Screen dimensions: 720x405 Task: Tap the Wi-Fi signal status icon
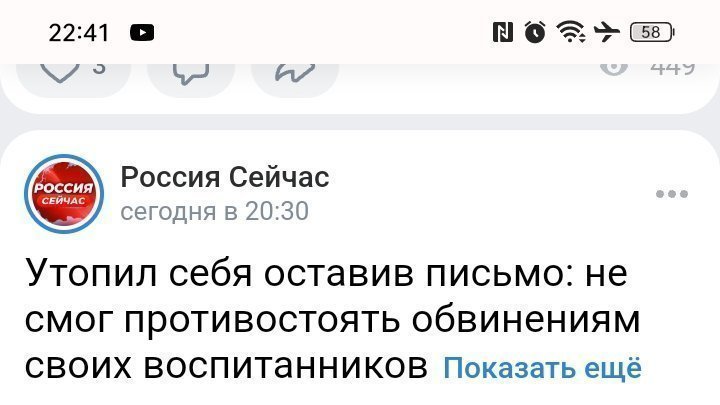coord(572,32)
